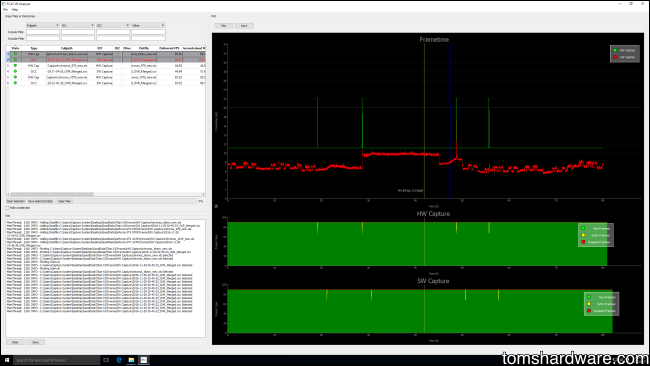Viewport: 650px width, 366px height.
Task: Click red Dropped Frames swatch in HW Capture legend
Action: point(583,242)
